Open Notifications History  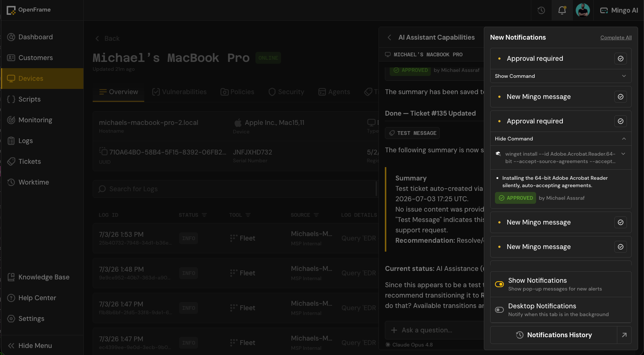coord(554,335)
